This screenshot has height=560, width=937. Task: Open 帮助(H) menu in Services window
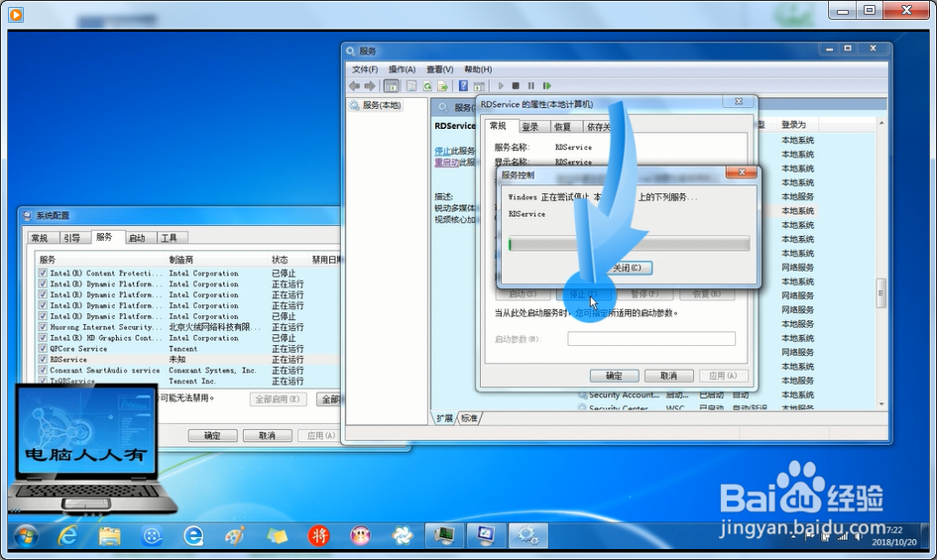(478, 69)
